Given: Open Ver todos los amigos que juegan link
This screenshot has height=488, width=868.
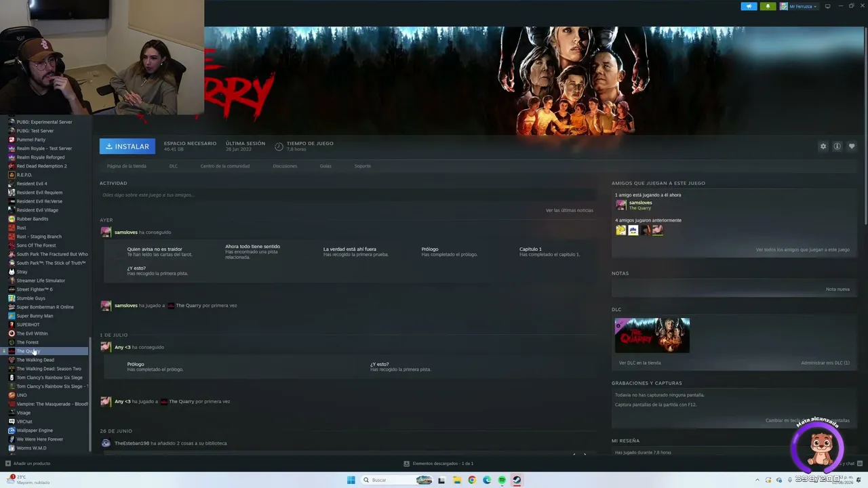Looking at the screenshot, I should (x=803, y=249).
